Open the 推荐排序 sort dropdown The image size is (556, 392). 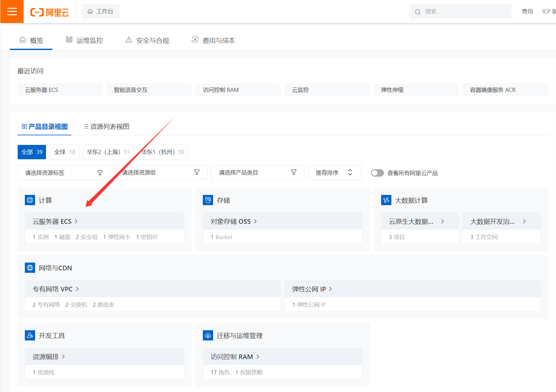tap(335, 173)
